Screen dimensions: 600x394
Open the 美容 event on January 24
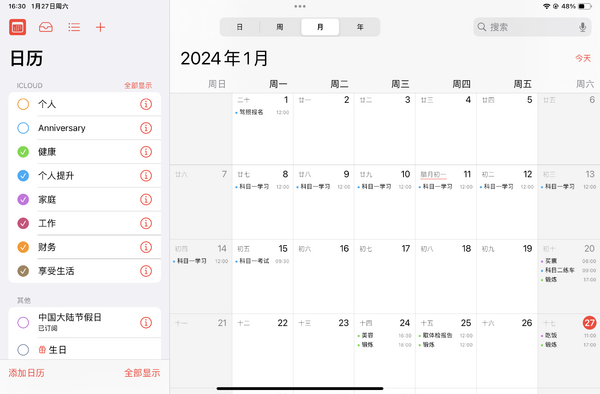tap(385, 335)
